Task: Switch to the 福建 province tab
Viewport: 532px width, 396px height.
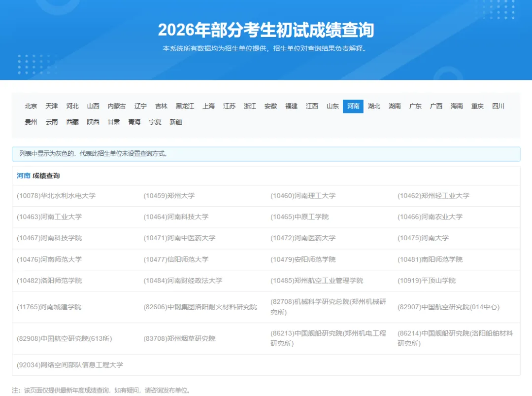Action: click(292, 107)
